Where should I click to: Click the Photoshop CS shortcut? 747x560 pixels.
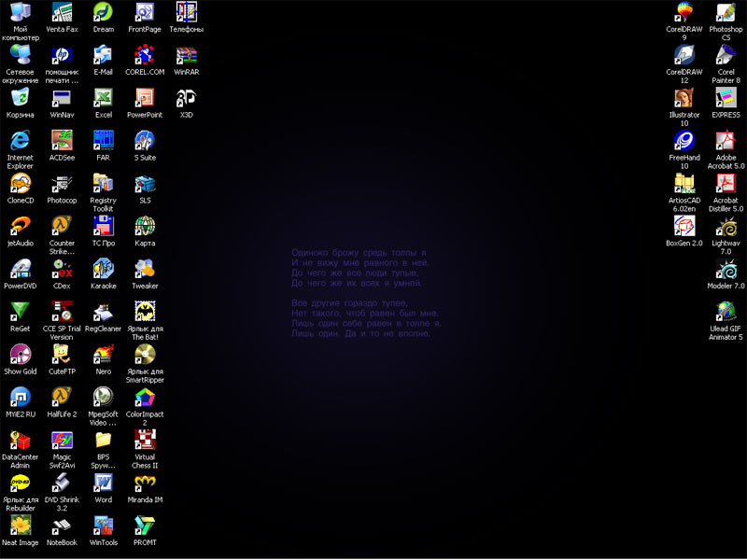pyautogui.click(x=726, y=12)
